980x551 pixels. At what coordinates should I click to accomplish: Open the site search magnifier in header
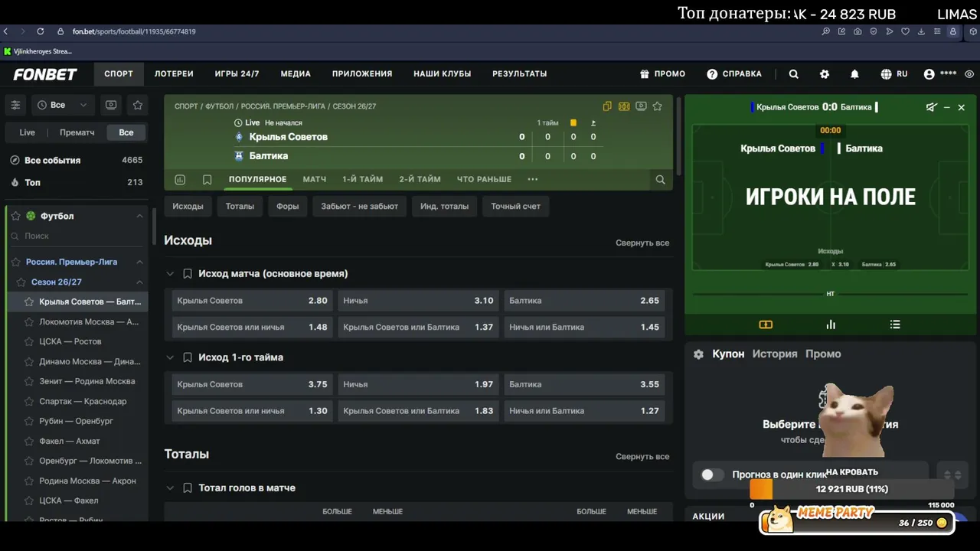(x=794, y=74)
